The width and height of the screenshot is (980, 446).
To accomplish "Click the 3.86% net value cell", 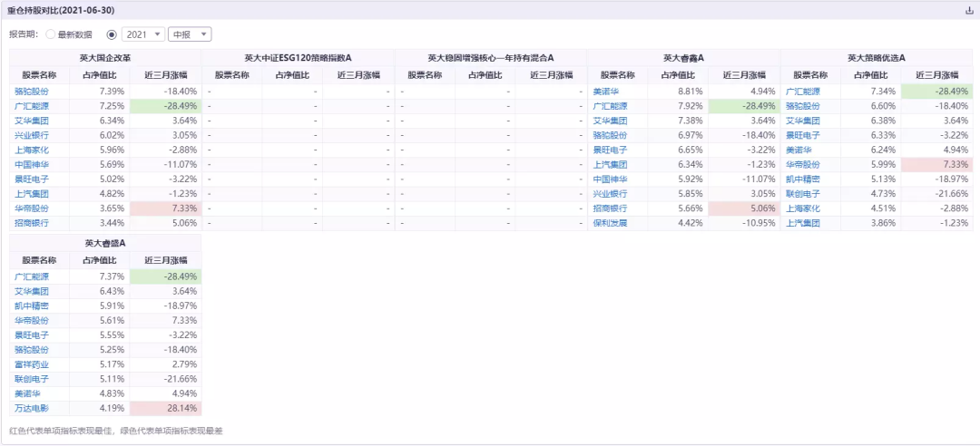I will tap(871, 223).
